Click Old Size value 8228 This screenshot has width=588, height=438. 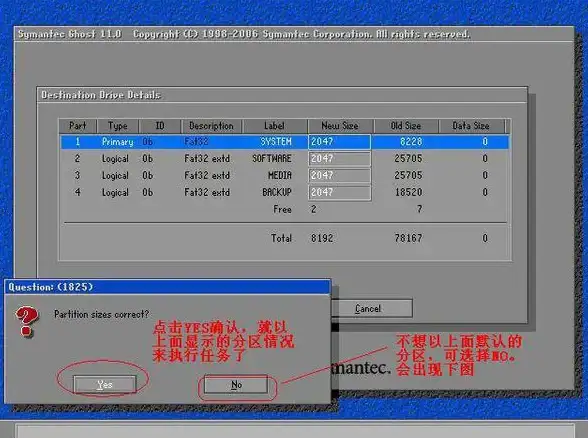411,142
